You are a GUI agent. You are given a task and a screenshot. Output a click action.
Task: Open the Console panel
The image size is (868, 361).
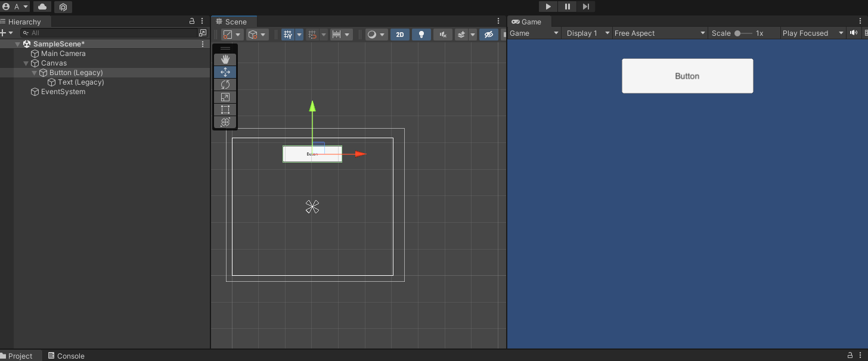(x=66, y=356)
